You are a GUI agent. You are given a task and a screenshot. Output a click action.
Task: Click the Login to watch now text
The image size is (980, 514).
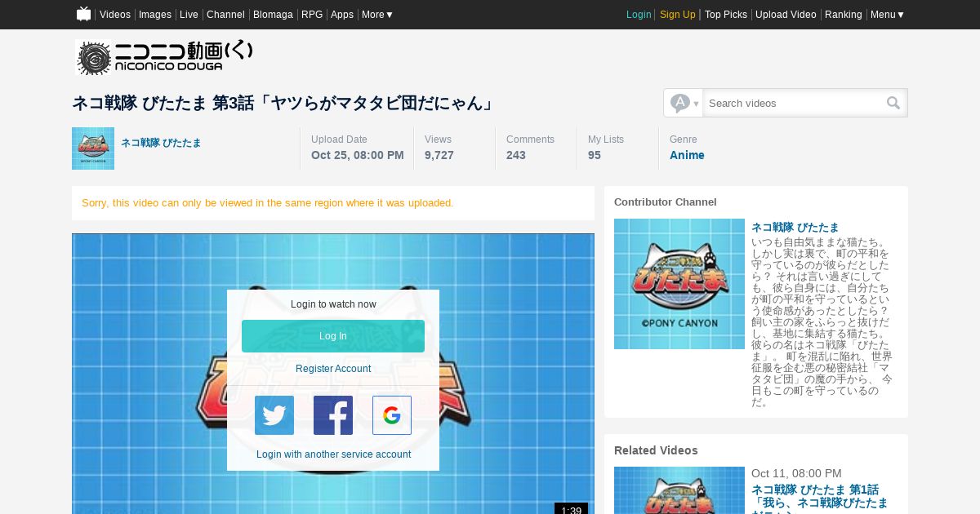pyautogui.click(x=333, y=304)
